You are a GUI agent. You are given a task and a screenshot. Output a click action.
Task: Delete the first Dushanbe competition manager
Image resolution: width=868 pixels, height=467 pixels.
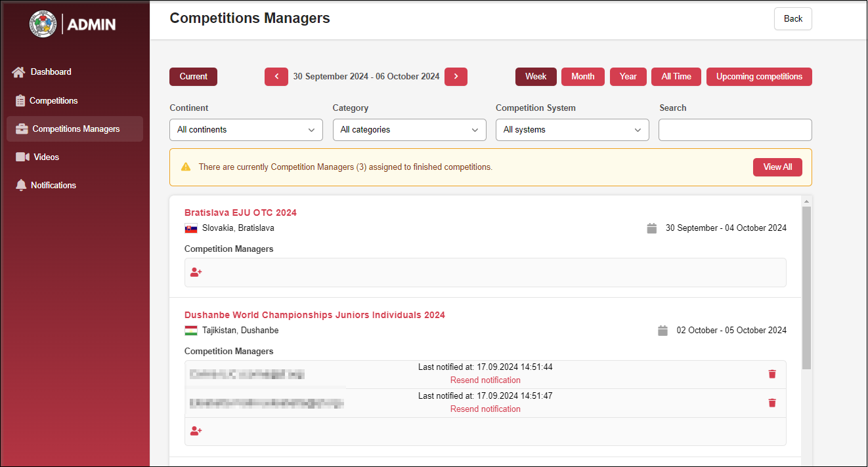pos(772,374)
